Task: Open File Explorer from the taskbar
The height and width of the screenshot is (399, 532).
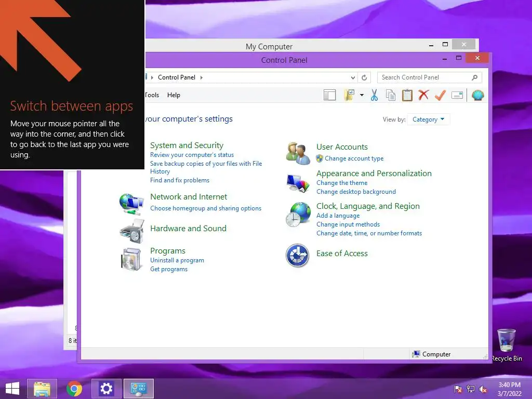Action: (42, 389)
